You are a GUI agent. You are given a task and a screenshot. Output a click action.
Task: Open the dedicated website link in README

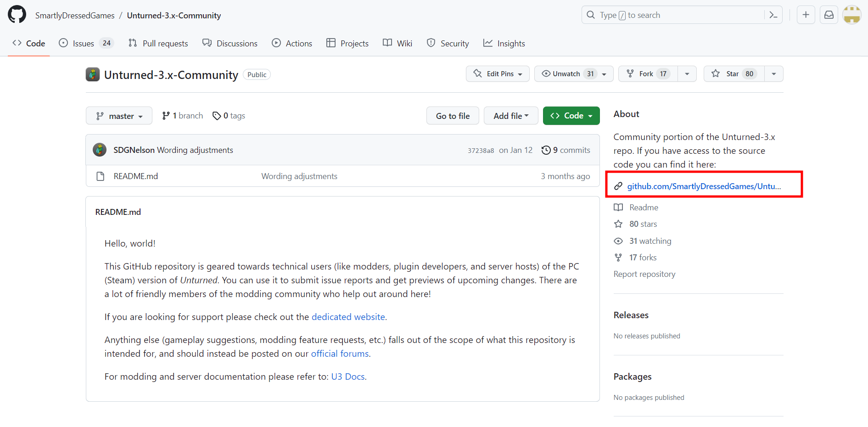[x=348, y=316]
